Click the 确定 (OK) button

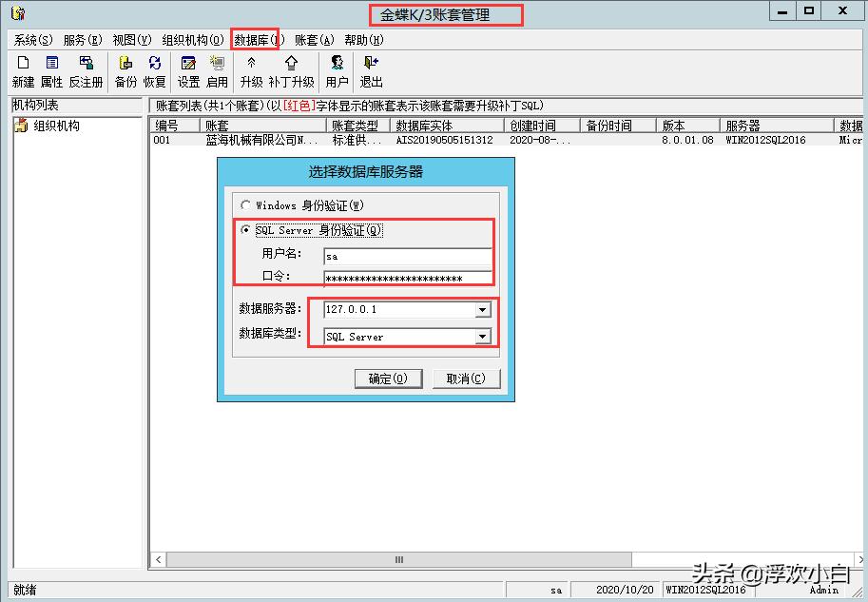pos(389,378)
